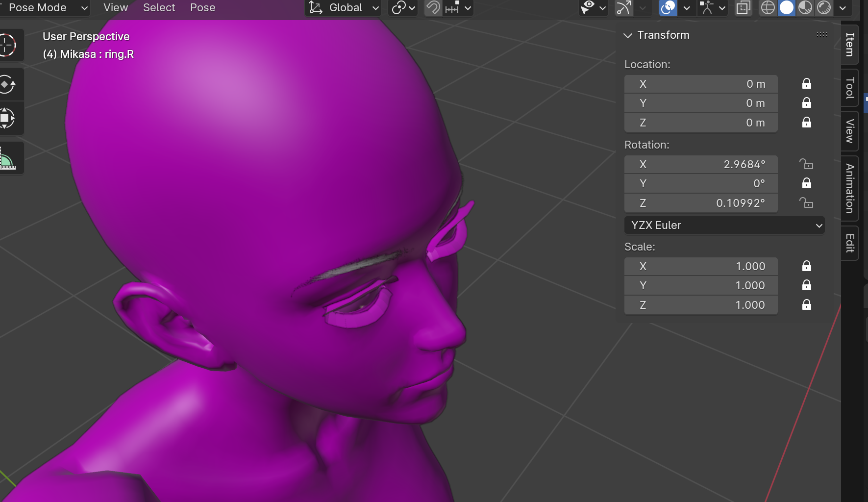
Task: Open the Select menu
Action: point(159,8)
